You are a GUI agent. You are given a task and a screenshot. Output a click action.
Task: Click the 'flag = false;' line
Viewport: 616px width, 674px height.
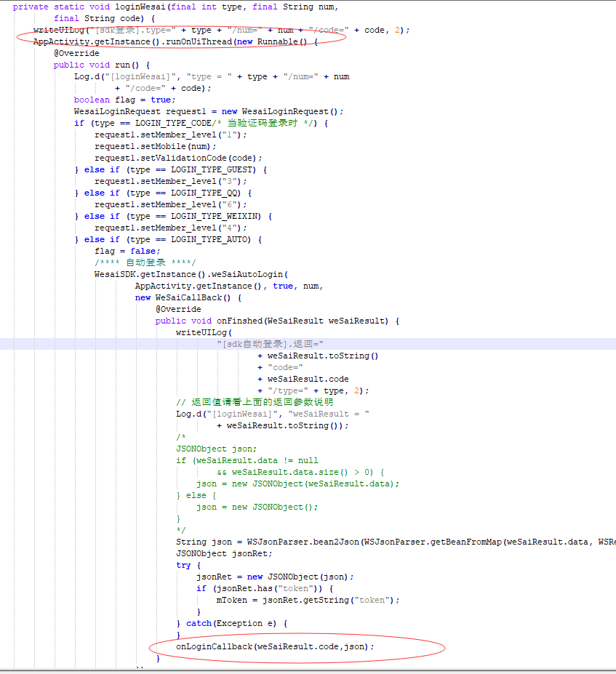pos(127,251)
